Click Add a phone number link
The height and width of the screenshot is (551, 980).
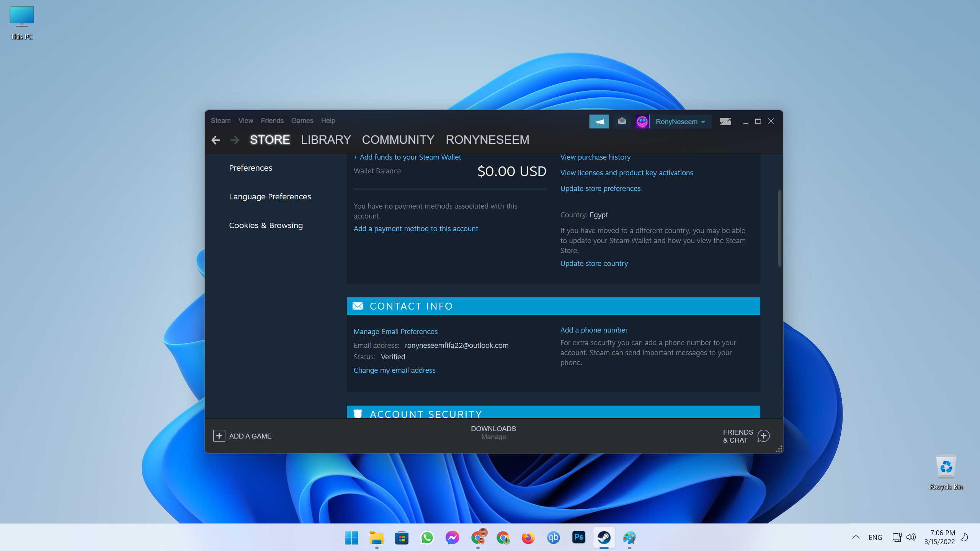[594, 330]
